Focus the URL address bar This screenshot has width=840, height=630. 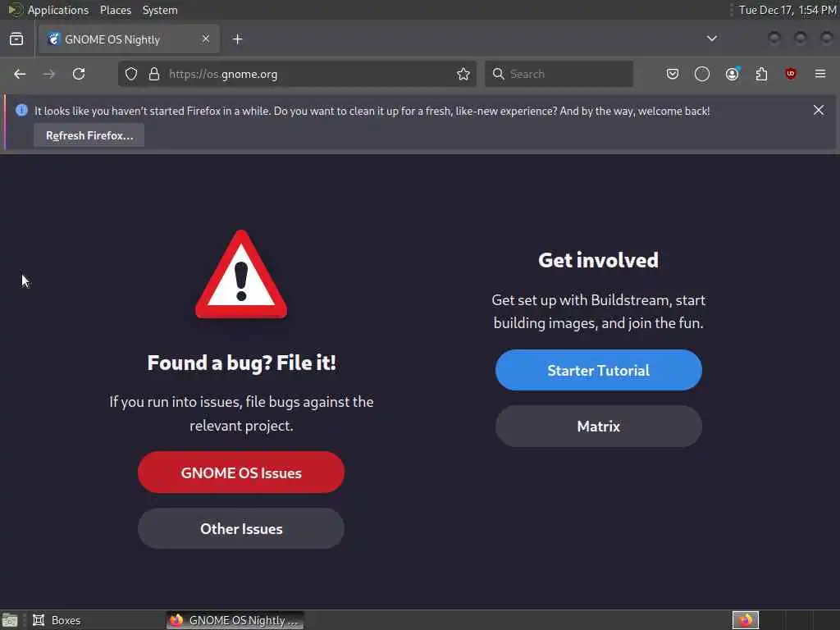point(297,74)
